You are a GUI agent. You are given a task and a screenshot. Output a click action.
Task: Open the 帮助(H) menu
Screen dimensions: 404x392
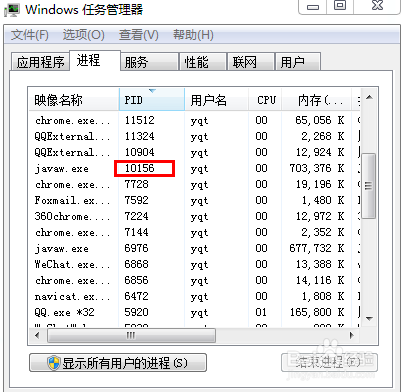click(x=193, y=35)
